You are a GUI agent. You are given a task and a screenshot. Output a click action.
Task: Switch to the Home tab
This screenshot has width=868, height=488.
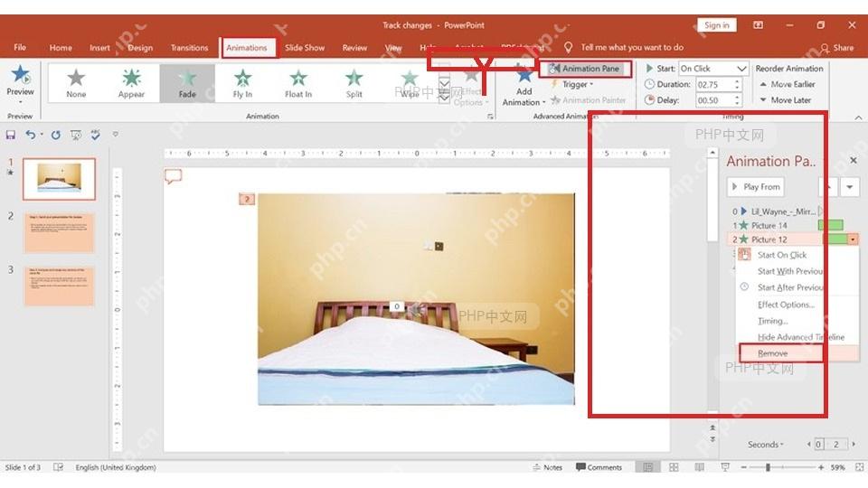pos(61,48)
